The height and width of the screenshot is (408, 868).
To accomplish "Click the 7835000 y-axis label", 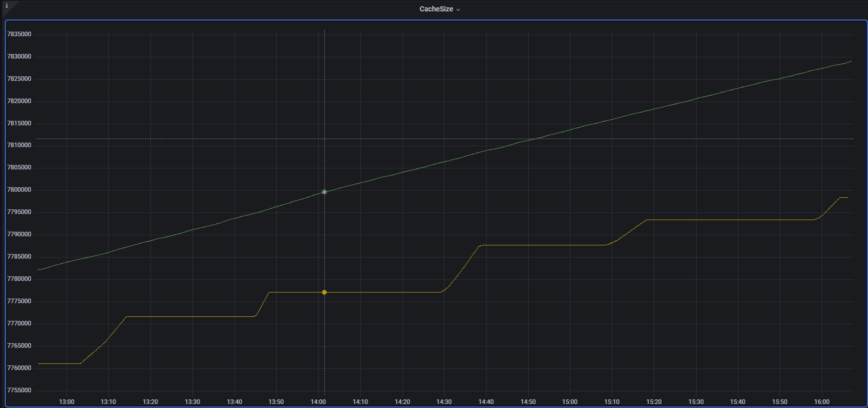I will (19, 34).
